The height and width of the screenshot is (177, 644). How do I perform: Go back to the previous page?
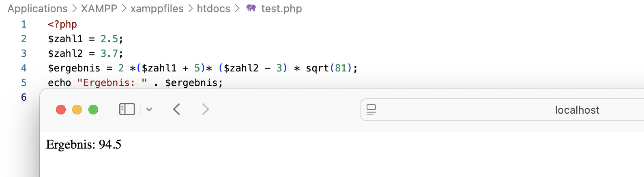coord(176,109)
